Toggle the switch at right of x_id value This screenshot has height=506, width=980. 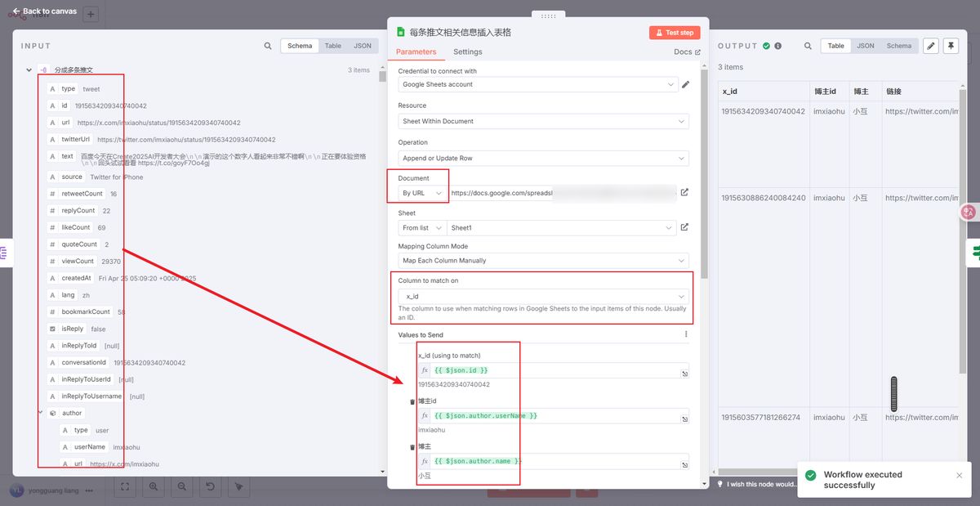coord(685,372)
